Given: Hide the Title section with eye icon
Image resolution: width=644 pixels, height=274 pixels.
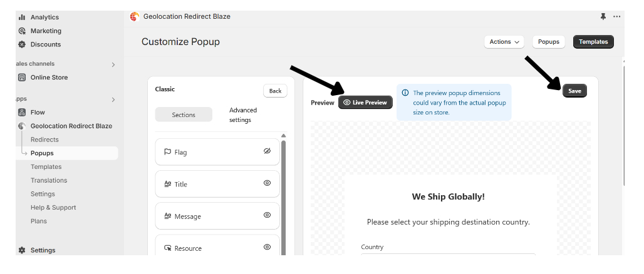Looking at the screenshot, I should pyautogui.click(x=267, y=183).
